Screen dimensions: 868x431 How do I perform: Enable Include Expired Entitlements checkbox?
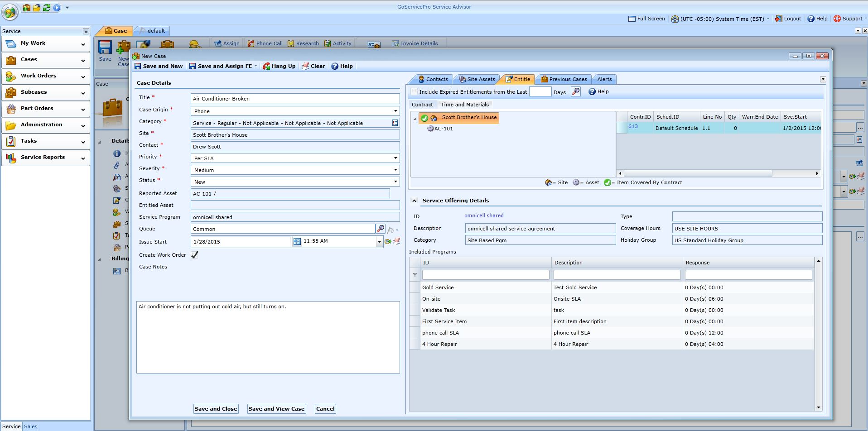pos(414,92)
